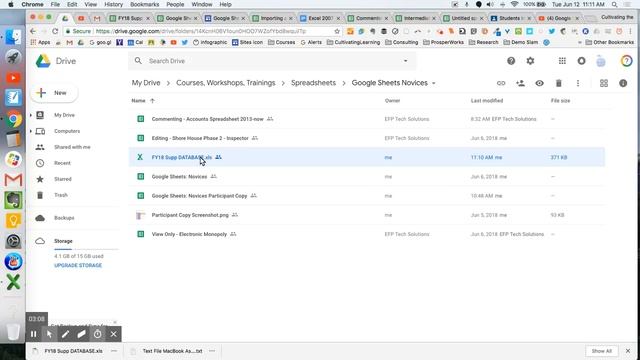This screenshot has height=360, width=640.
Task: Select My Drive in sidebar
Action: (x=64, y=115)
